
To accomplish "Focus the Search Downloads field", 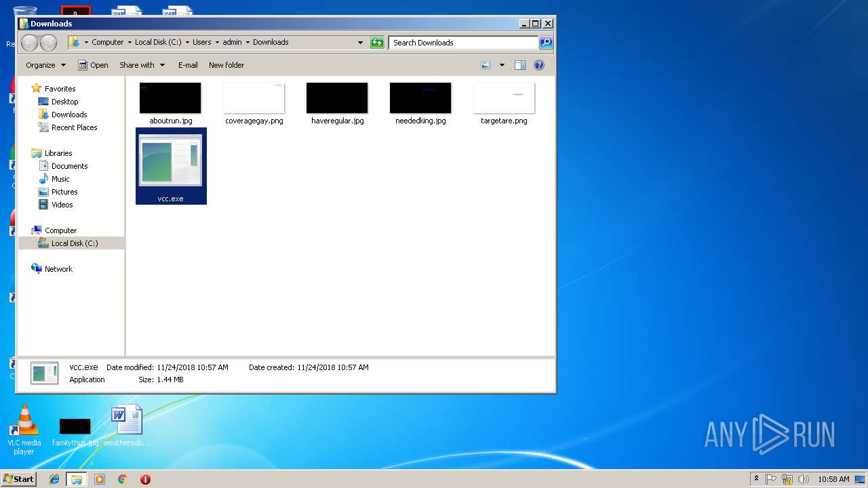I will 464,43.
